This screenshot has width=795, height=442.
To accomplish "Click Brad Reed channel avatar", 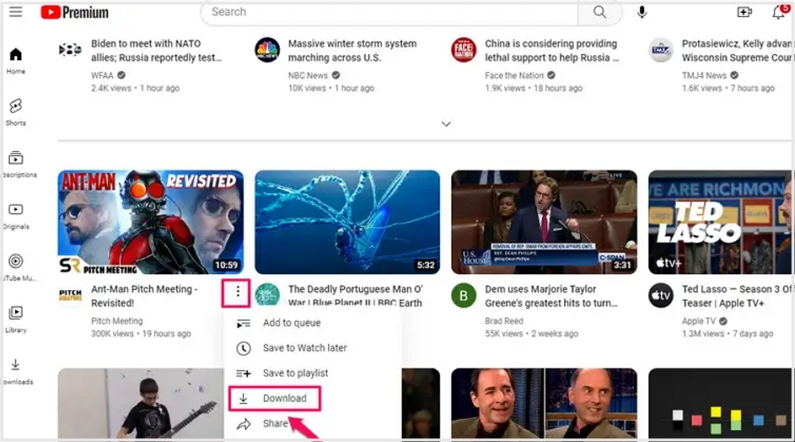I will pos(464,295).
